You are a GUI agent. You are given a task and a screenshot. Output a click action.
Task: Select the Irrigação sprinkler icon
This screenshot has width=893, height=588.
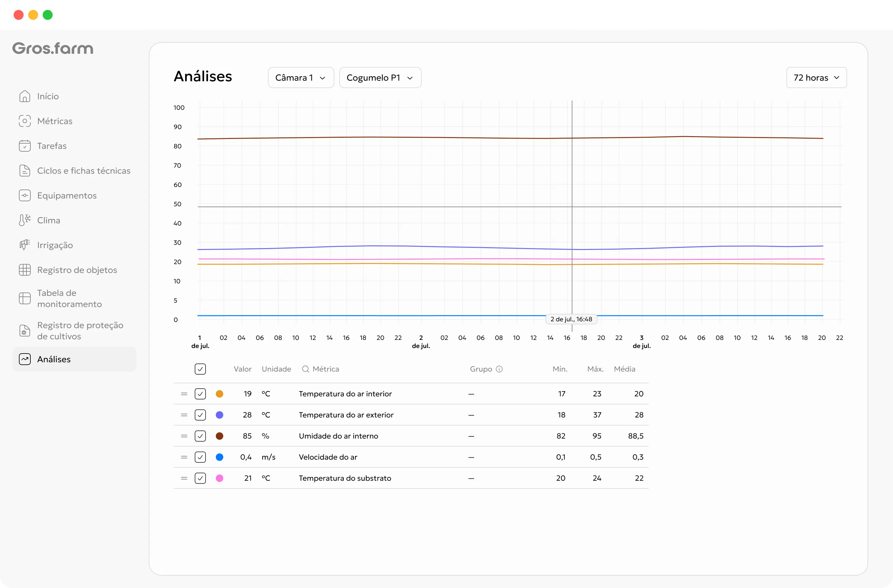[x=24, y=245]
